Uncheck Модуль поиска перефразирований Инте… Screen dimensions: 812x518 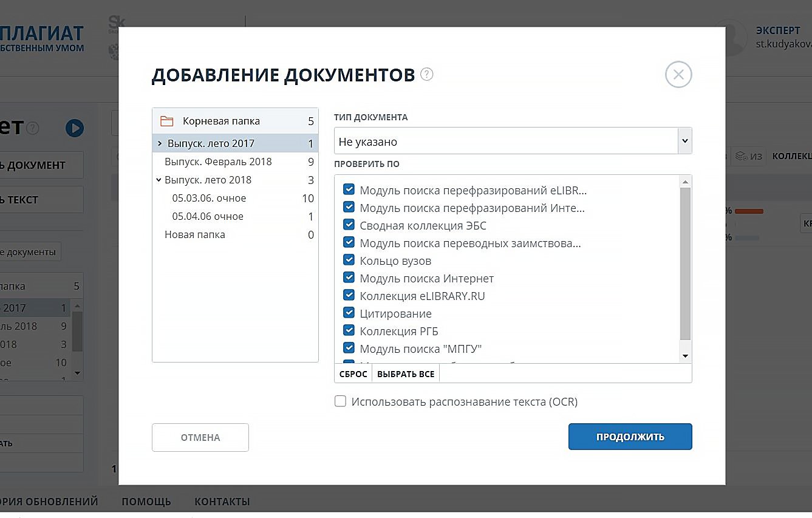tap(349, 208)
